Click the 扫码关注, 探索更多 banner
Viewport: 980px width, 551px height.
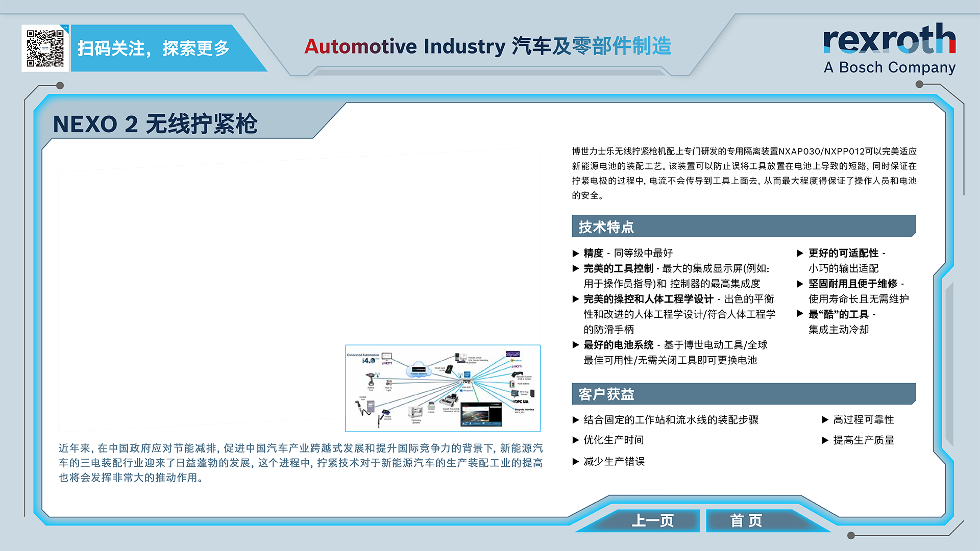point(153,48)
